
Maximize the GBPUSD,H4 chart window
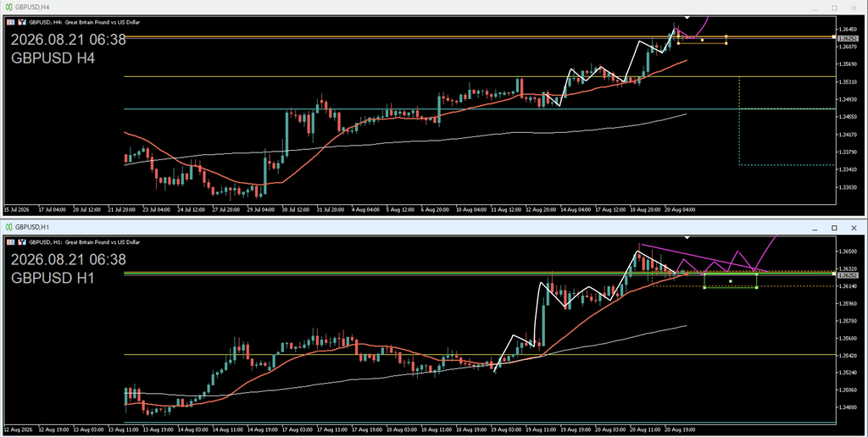834,8
